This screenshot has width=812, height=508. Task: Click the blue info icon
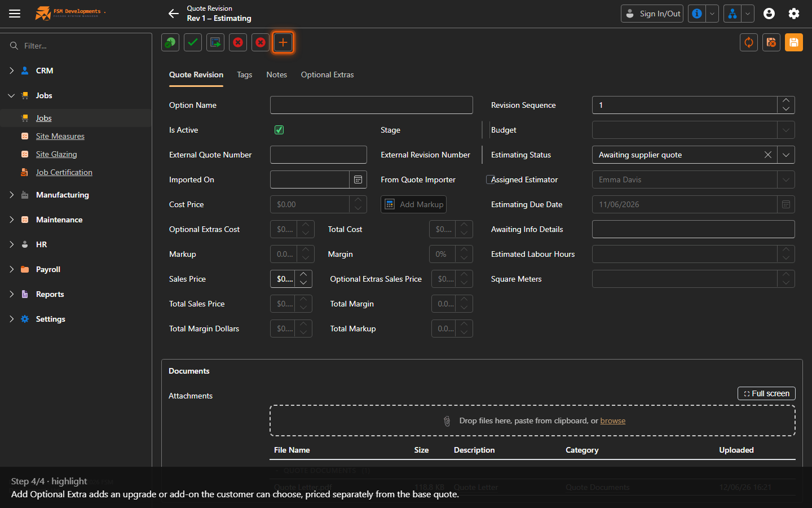697,14
